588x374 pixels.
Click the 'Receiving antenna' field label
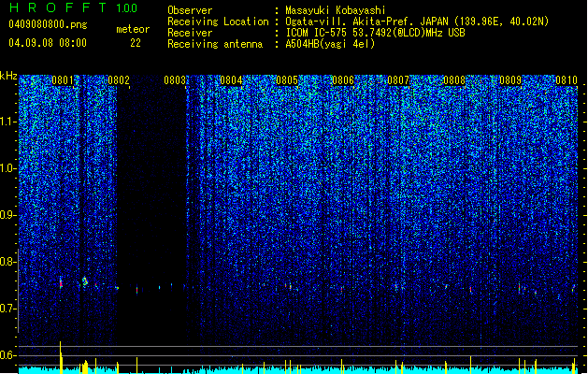(215, 44)
